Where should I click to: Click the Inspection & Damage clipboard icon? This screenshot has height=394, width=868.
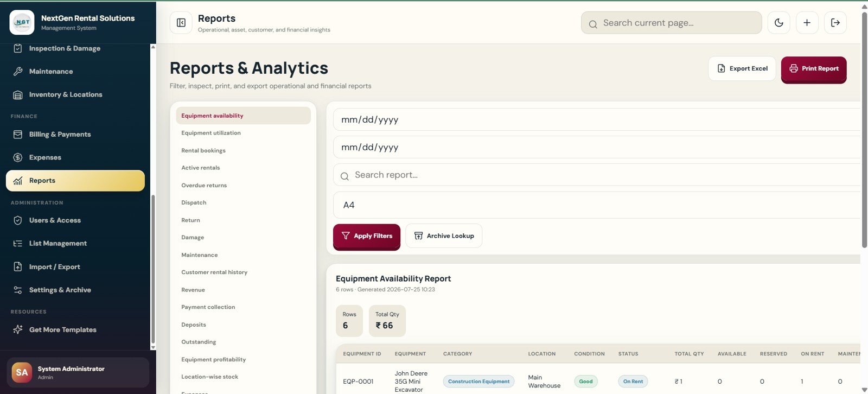(x=18, y=48)
